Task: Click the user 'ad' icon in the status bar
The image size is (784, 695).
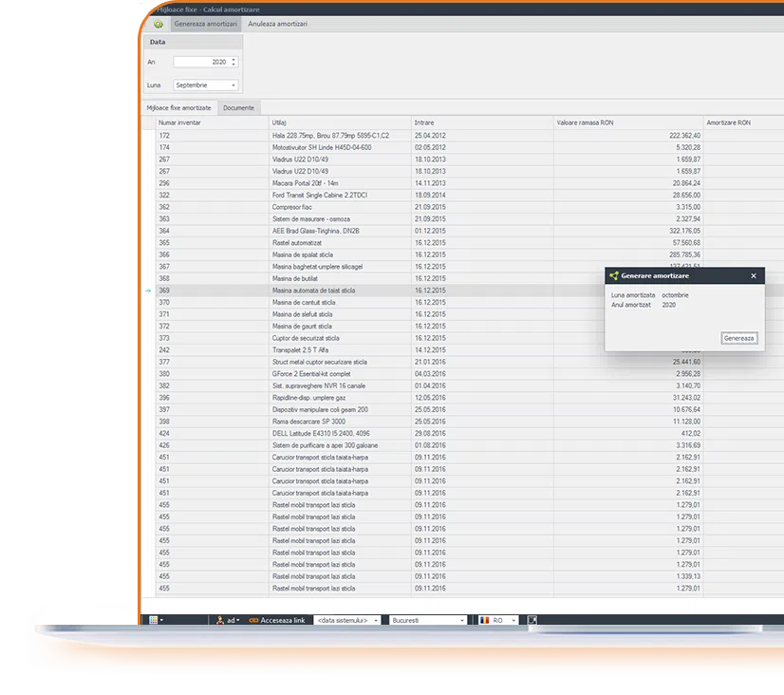Action: (220, 620)
